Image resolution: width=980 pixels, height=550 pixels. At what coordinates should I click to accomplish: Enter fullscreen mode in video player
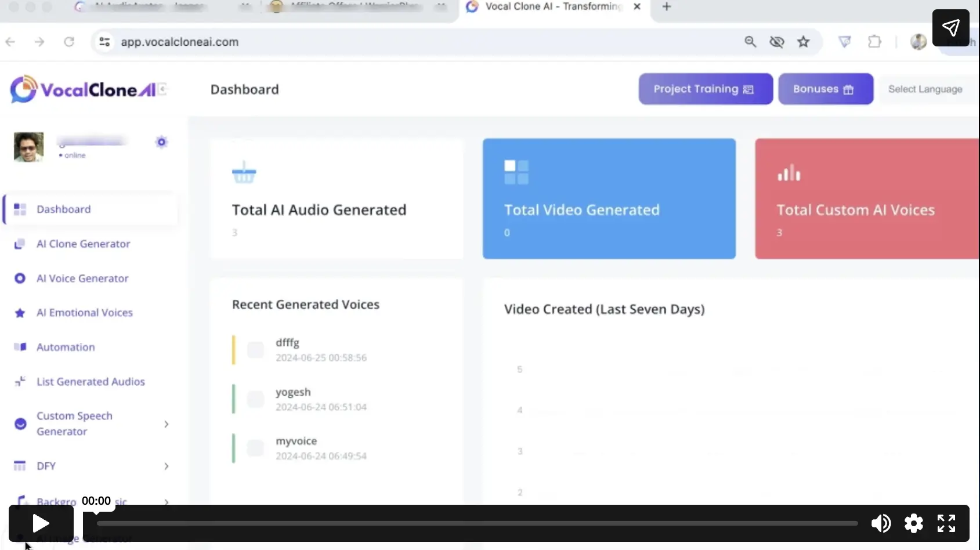point(946,523)
